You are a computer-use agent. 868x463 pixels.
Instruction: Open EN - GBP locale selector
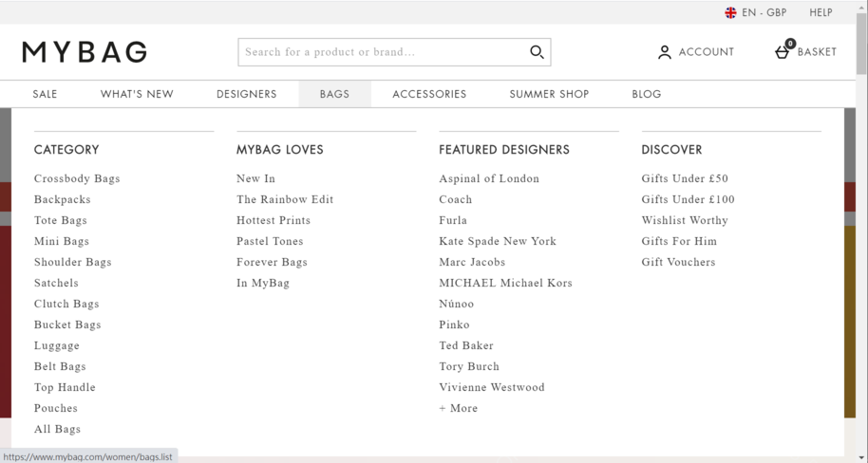click(x=764, y=12)
